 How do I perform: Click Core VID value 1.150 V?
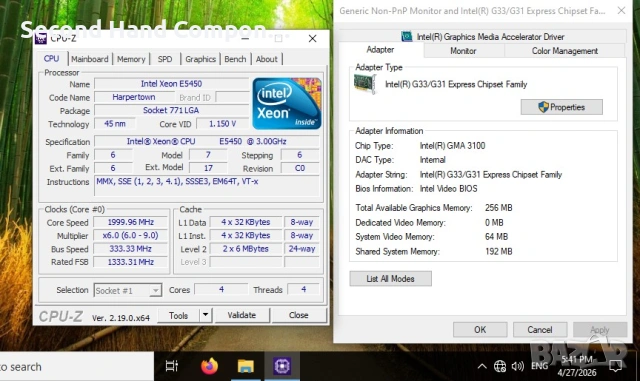(x=222, y=123)
